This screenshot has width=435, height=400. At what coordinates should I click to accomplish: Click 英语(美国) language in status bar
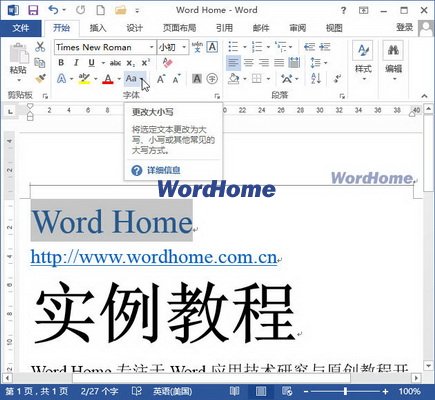172,391
